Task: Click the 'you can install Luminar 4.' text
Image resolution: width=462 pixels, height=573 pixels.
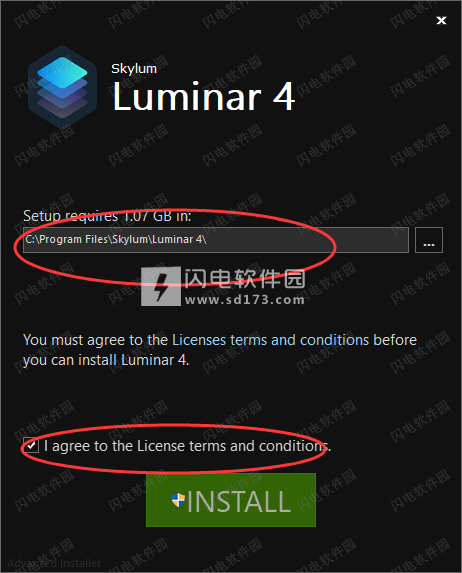Action: pyautogui.click(x=106, y=360)
